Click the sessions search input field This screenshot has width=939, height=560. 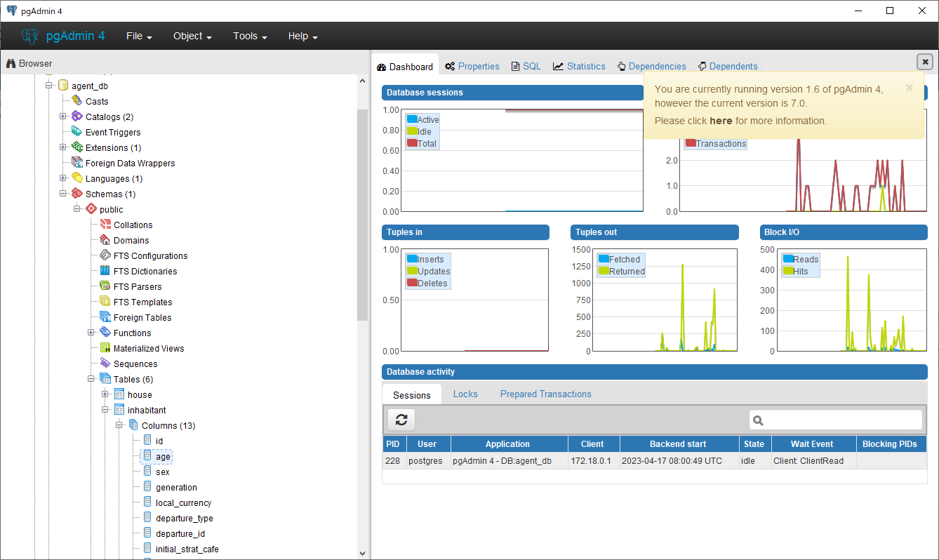pos(842,420)
